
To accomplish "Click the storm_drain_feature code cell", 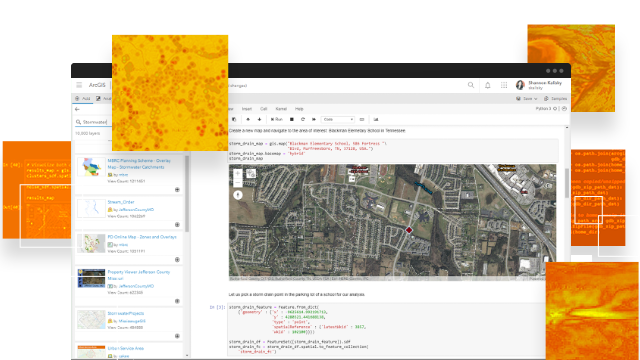I will coord(387,329).
